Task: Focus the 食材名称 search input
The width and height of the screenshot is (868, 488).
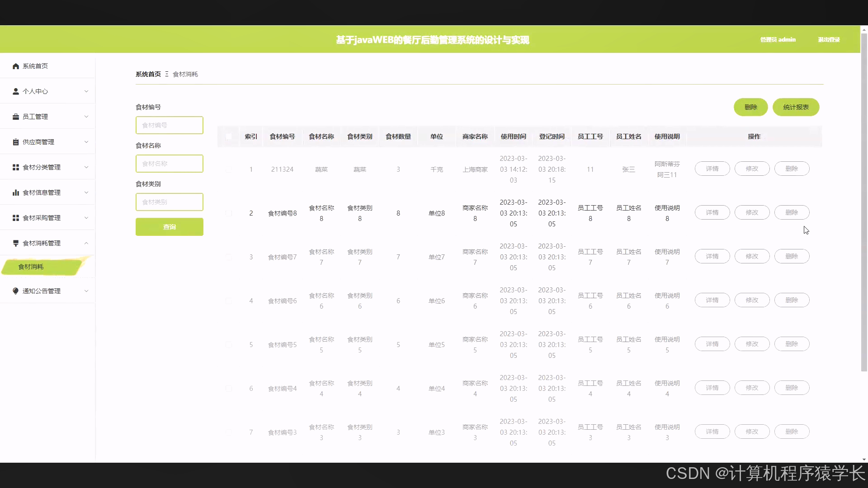Action: pos(170,164)
